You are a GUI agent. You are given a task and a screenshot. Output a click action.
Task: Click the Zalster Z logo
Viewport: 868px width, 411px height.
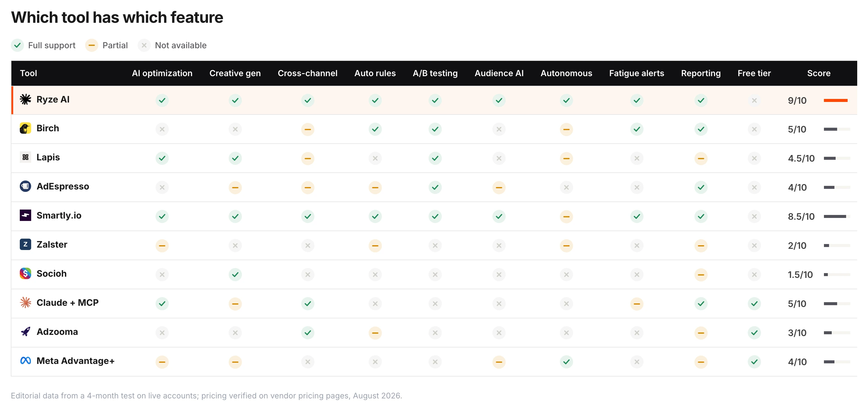tap(25, 245)
